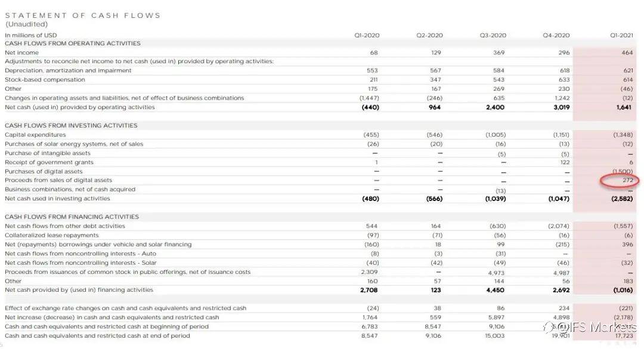Click 'Effect of exchange rate changes' label

126,308
